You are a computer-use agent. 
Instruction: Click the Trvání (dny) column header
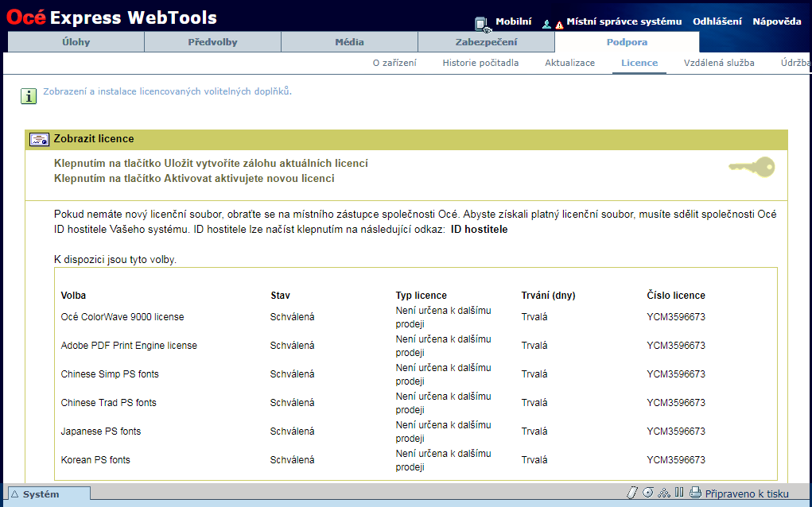tap(549, 296)
